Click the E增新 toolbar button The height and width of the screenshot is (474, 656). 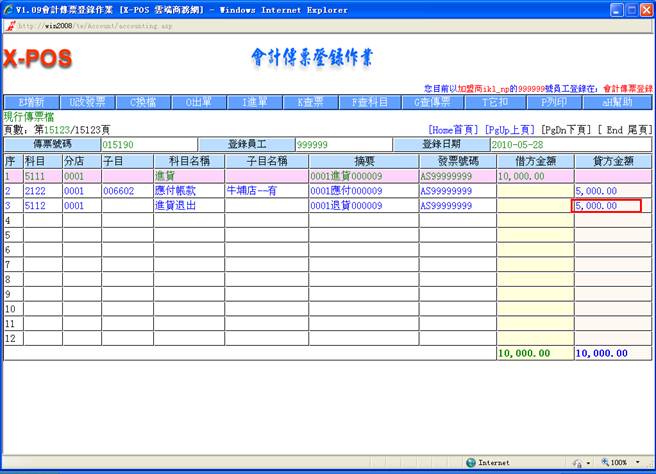32,102
